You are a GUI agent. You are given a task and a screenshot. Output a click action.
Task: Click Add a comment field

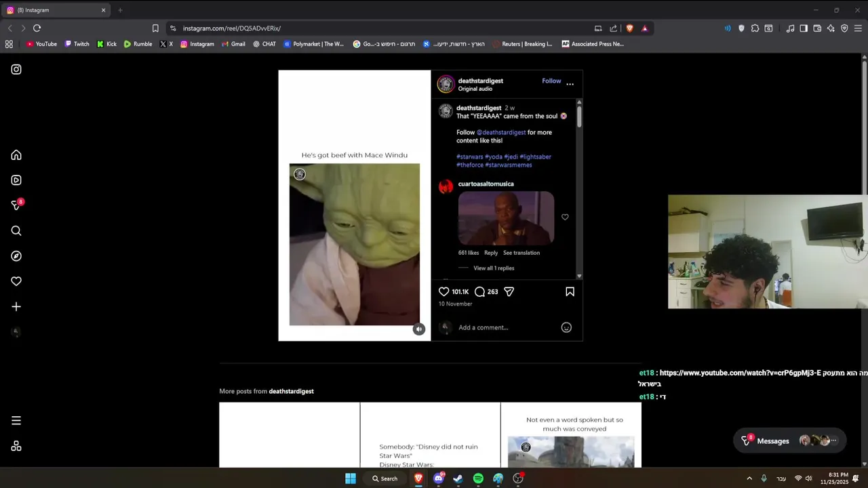pyautogui.click(x=505, y=327)
